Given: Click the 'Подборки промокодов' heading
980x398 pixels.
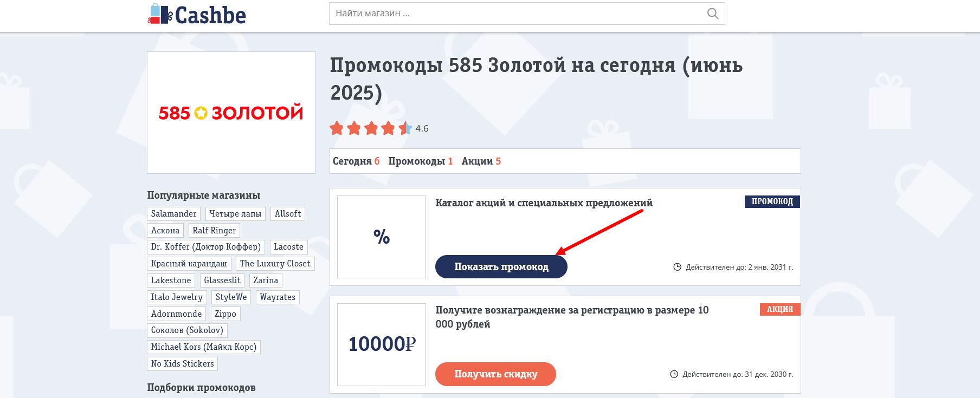Looking at the screenshot, I should pyautogui.click(x=201, y=388).
